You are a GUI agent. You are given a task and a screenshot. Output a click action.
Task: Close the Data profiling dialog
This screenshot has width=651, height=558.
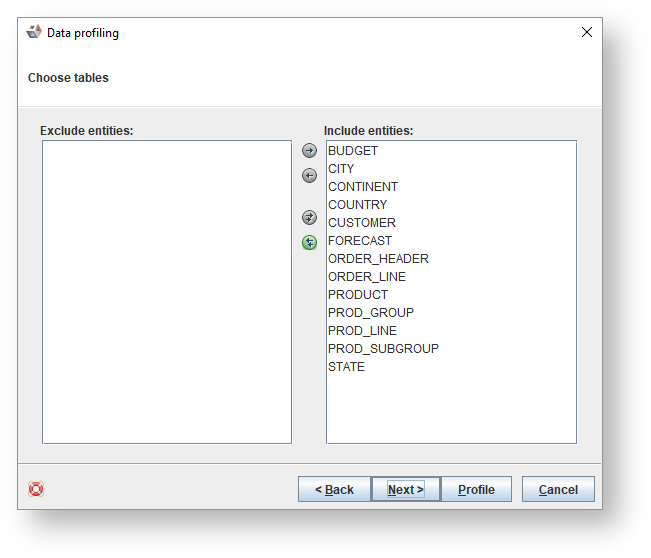pos(587,33)
